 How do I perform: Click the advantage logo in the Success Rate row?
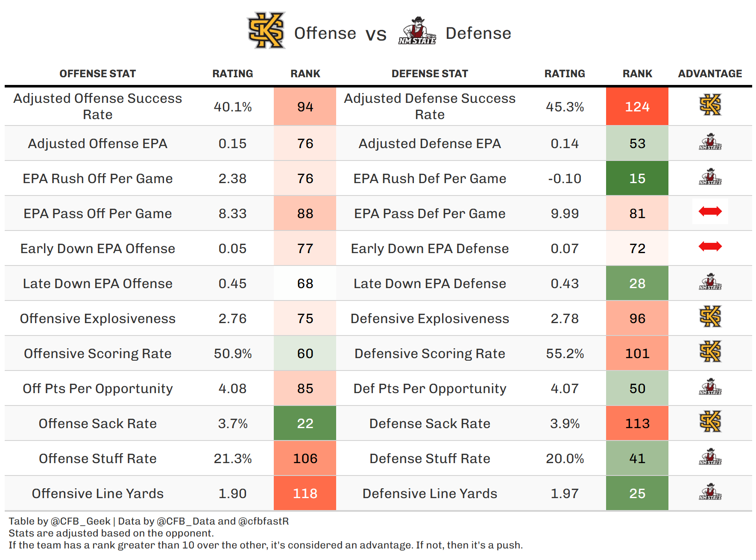tap(710, 105)
